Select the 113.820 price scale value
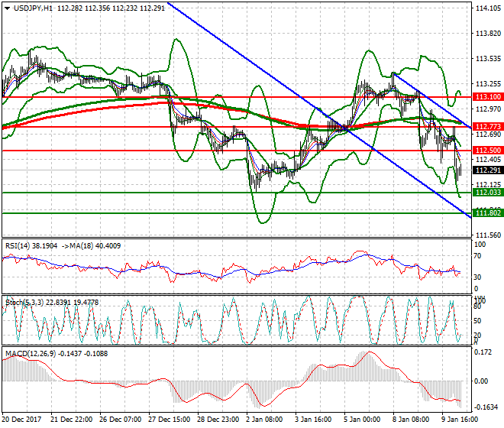The image size is (504, 428). [488, 33]
